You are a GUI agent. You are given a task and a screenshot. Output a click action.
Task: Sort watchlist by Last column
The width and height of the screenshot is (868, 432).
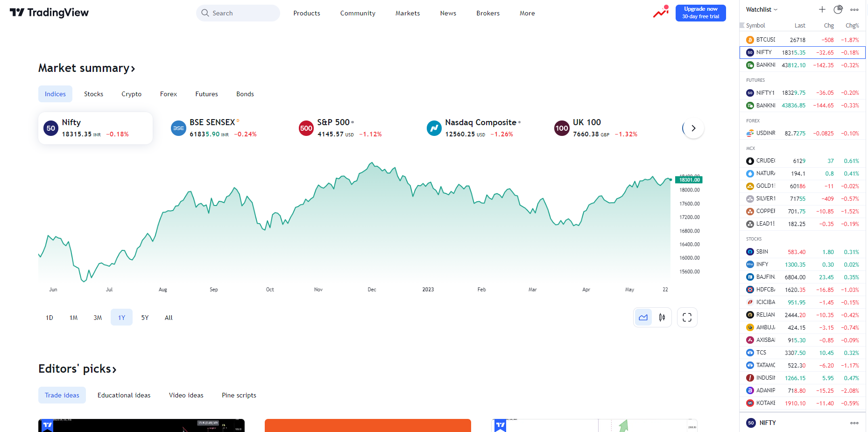(800, 25)
